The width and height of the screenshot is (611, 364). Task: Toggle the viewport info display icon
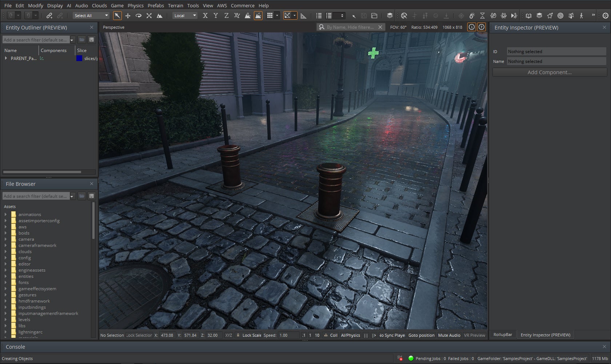point(471,27)
